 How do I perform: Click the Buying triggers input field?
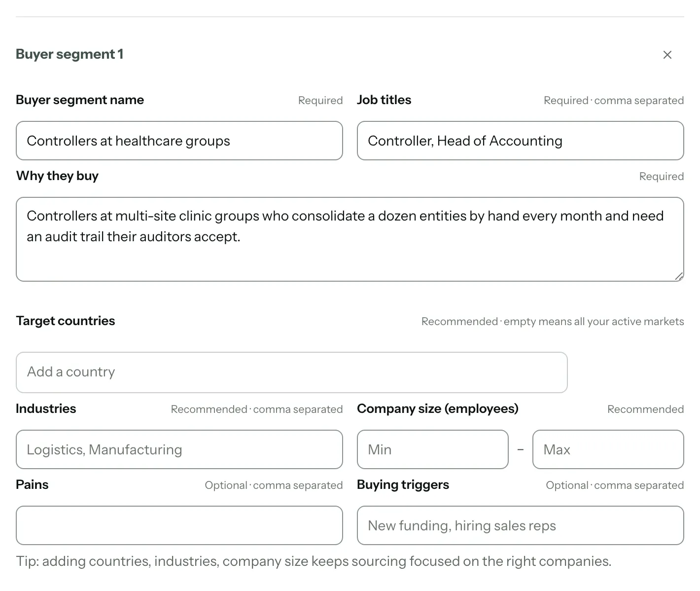click(521, 525)
